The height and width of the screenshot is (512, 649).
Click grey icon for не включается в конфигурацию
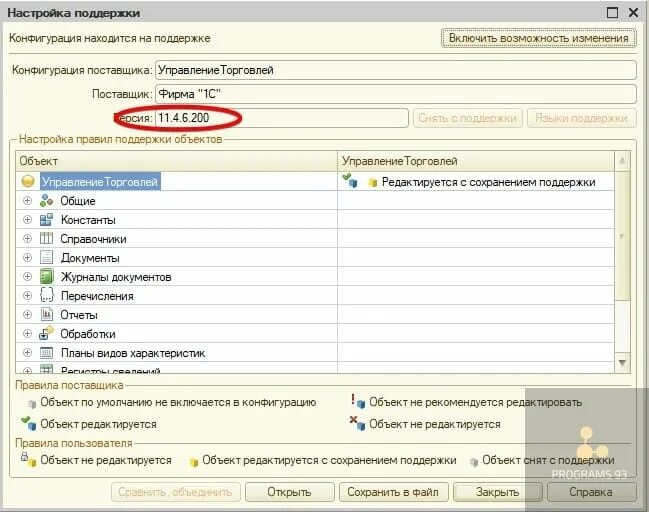click(x=31, y=404)
